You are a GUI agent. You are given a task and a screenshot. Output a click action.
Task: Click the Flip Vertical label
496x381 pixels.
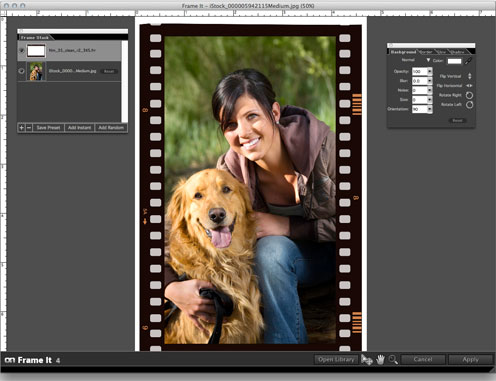450,76
